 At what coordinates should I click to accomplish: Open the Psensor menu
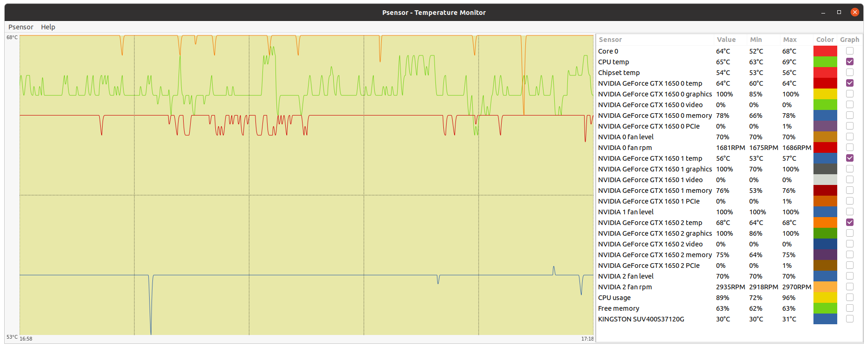[21, 27]
